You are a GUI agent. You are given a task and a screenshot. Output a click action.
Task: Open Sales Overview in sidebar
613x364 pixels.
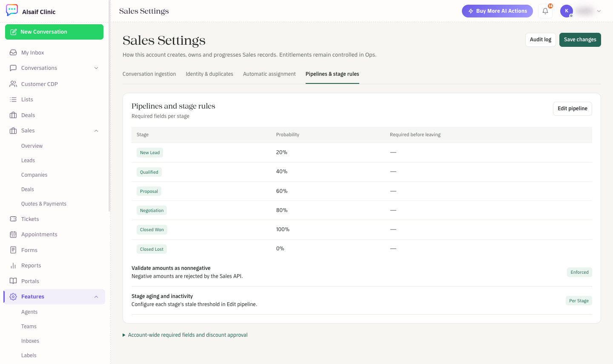click(x=32, y=146)
